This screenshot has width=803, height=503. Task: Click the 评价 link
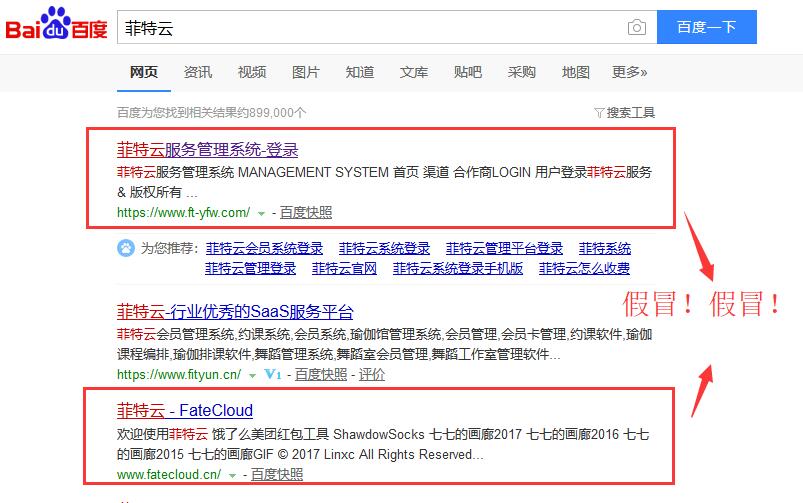pos(371,374)
